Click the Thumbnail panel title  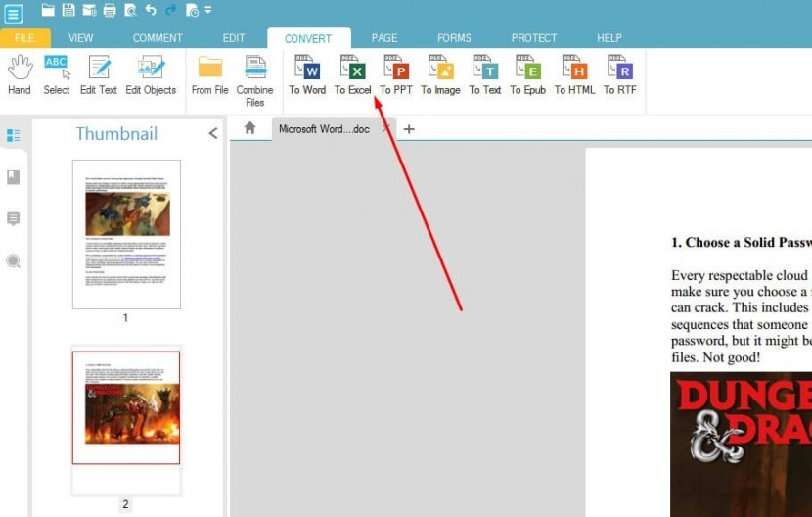coord(116,134)
